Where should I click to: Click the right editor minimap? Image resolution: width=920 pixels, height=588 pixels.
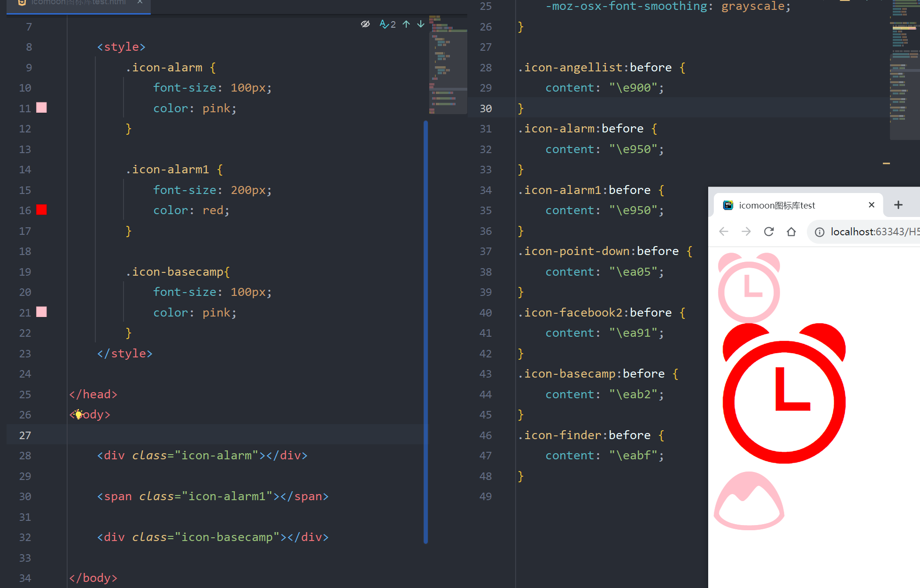905,70
